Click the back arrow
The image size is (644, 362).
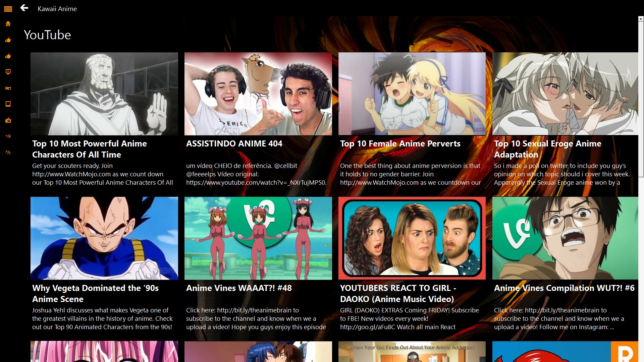pos(24,8)
